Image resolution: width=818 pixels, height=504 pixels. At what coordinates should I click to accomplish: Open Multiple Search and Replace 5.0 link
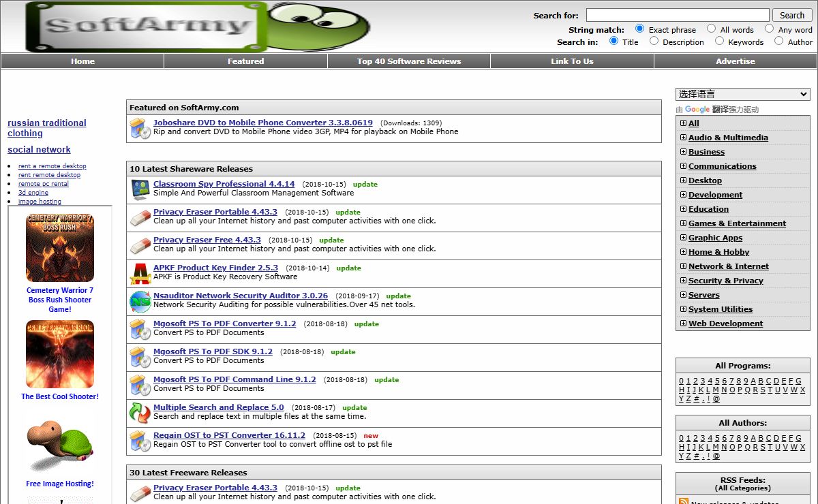click(219, 407)
